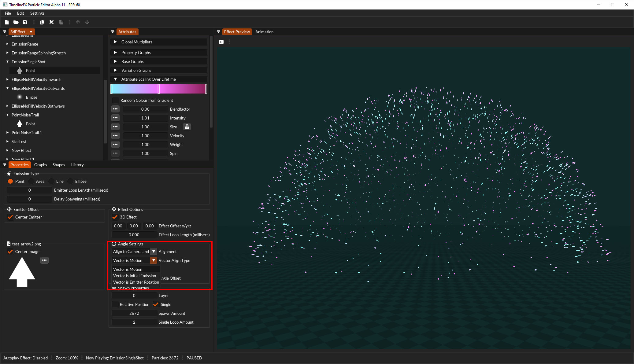
Task: Open the ellipsis options next to Intensity
Action: [x=115, y=118]
